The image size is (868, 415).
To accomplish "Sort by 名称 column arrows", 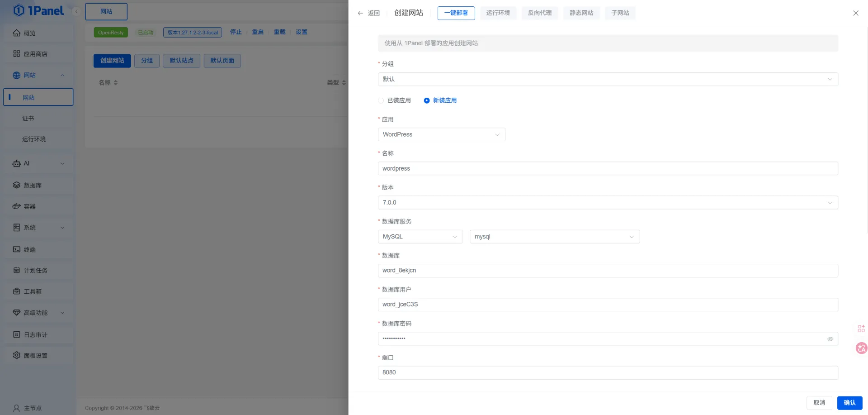I will (116, 83).
